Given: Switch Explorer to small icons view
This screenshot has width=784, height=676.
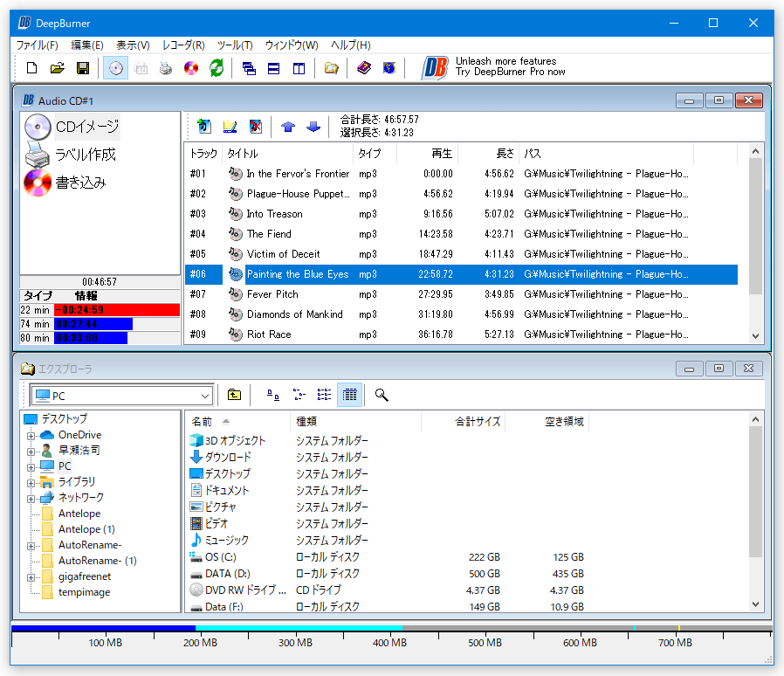Looking at the screenshot, I should tap(299, 395).
